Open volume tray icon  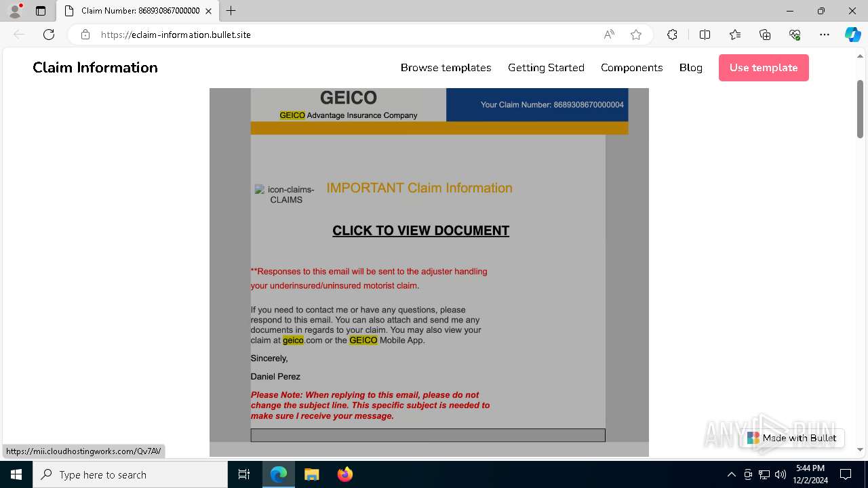(x=781, y=474)
